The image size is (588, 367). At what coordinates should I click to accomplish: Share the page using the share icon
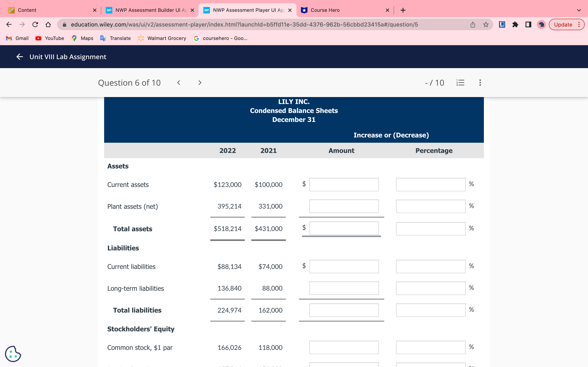(x=472, y=24)
